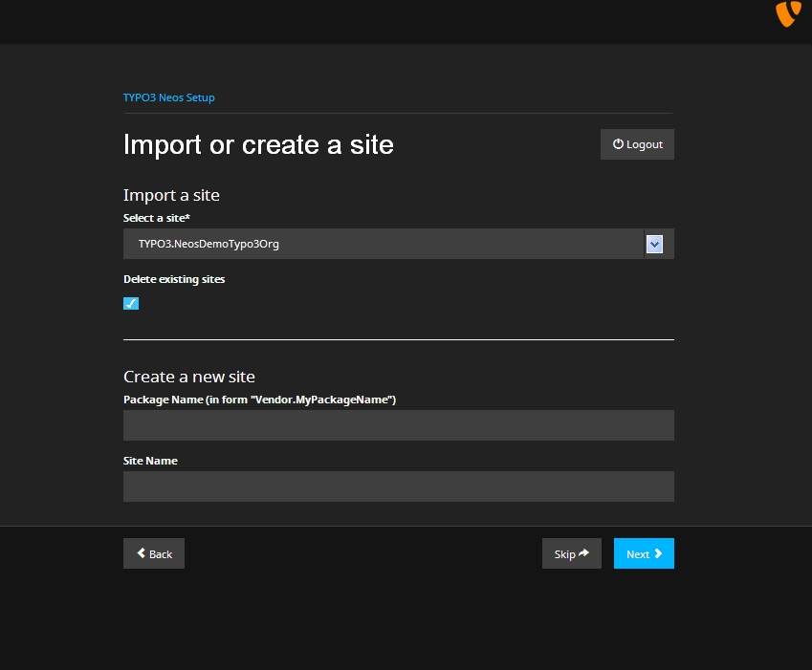Viewport: 812px width, 670px height.
Task: Click the "Delete existing sites" label
Action: (174, 279)
